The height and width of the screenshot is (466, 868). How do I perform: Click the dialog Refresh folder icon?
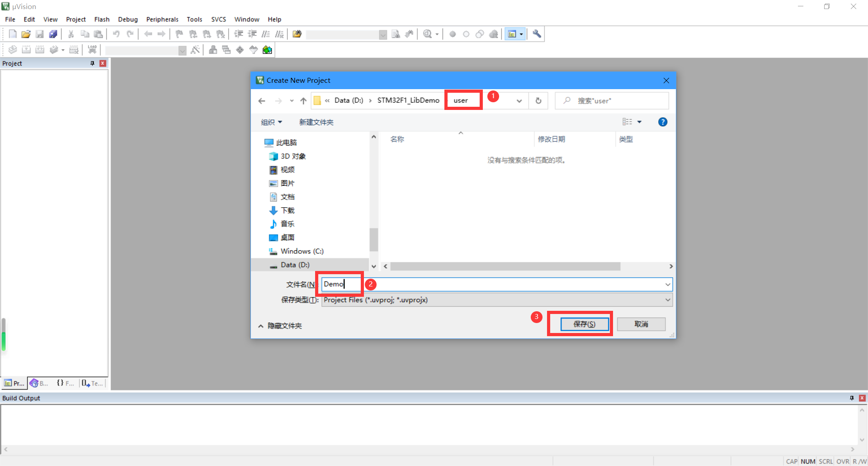(x=538, y=101)
